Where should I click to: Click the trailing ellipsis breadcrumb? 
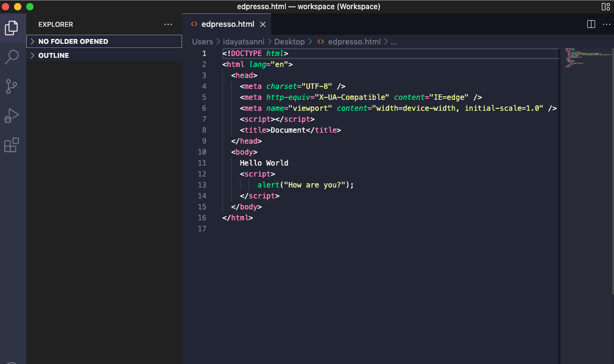(x=393, y=41)
